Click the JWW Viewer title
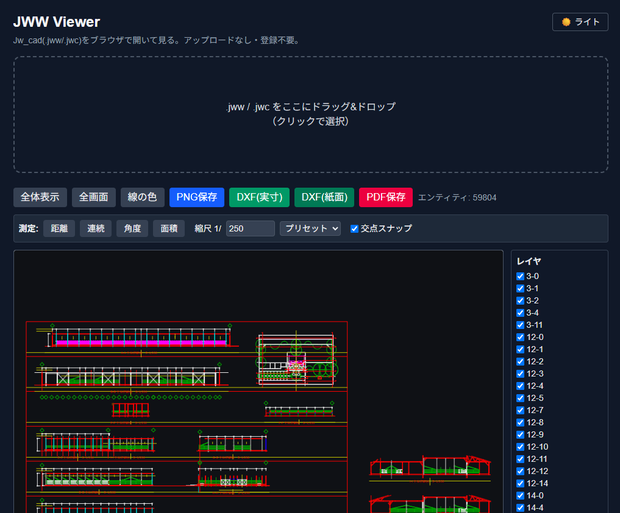Image resolution: width=620 pixels, height=513 pixels. (57, 22)
